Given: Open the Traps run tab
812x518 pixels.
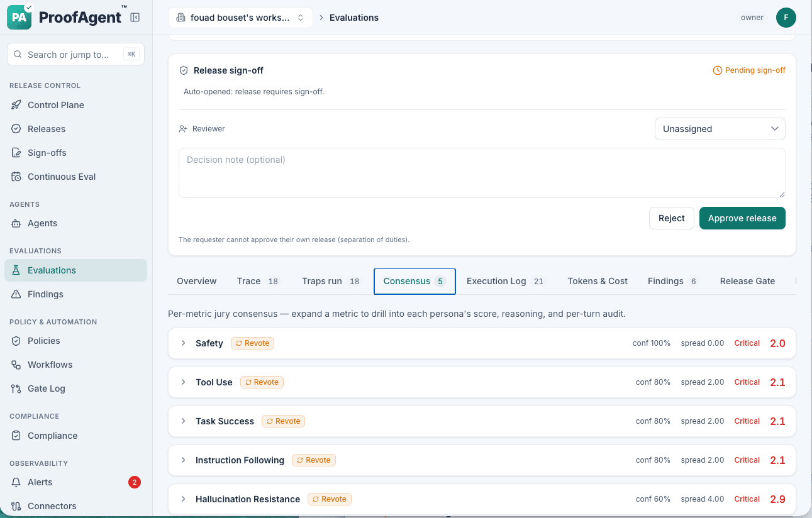Looking at the screenshot, I should point(331,281).
